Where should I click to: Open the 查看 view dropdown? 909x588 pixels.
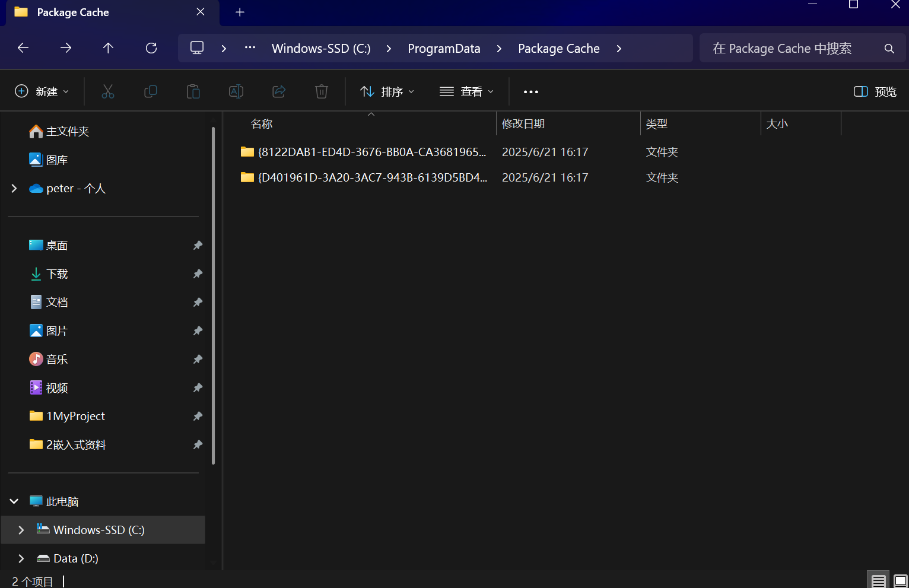(467, 91)
